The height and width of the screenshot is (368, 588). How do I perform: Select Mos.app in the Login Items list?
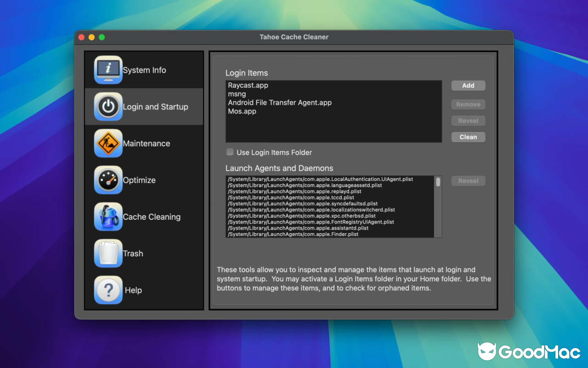click(242, 111)
